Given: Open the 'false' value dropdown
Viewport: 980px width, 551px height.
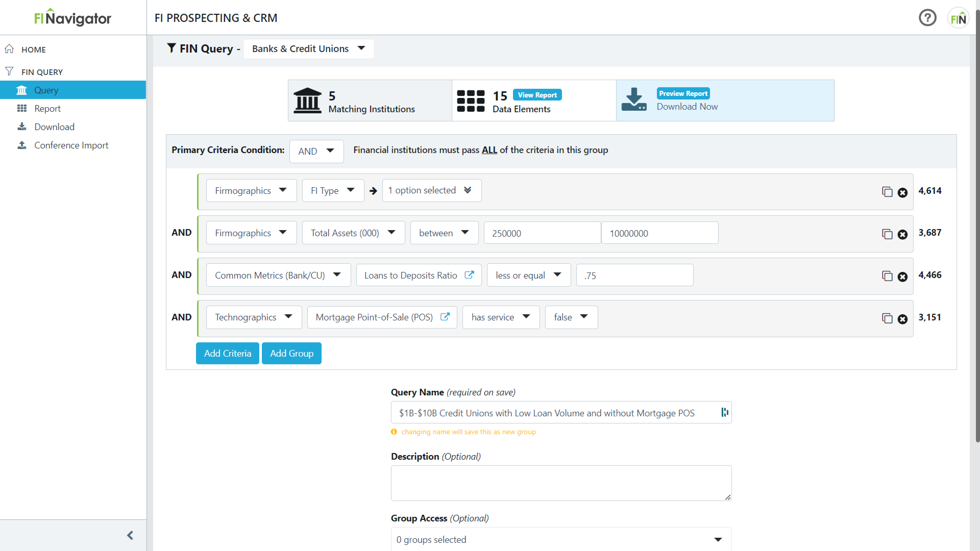Looking at the screenshot, I should [x=571, y=317].
